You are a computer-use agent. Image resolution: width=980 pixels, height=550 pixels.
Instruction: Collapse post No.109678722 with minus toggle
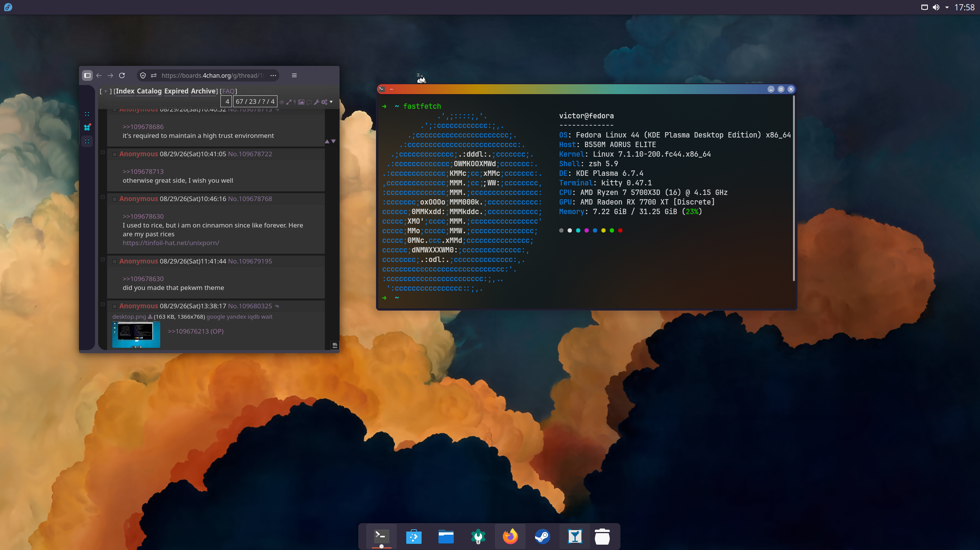click(x=103, y=152)
